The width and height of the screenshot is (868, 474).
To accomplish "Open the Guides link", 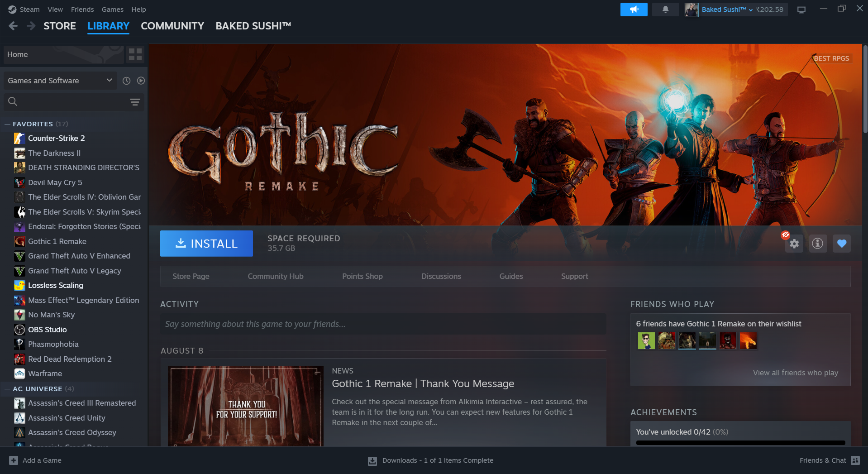I will click(x=511, y=276).
